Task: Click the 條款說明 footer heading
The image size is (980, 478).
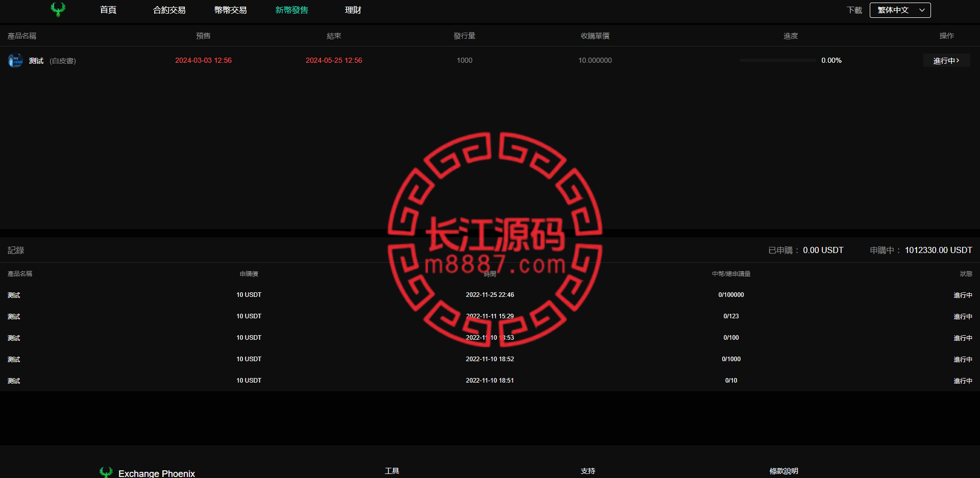Action: pos(784,471)
